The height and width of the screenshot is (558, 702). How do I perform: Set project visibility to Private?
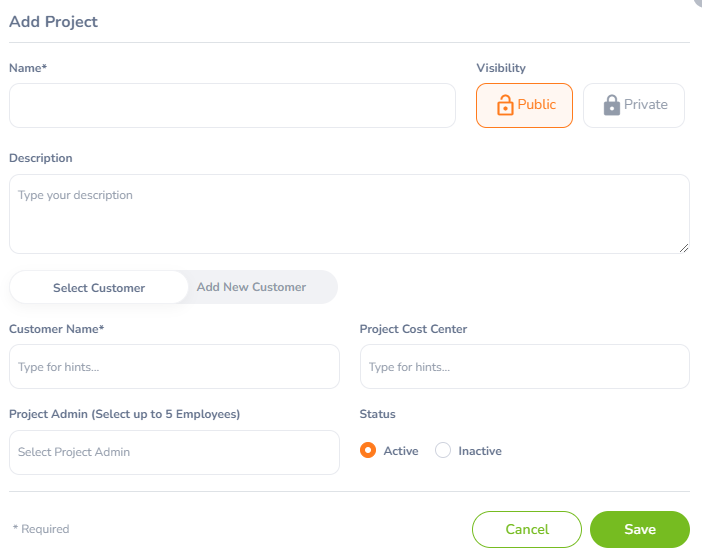pos(634,105)
